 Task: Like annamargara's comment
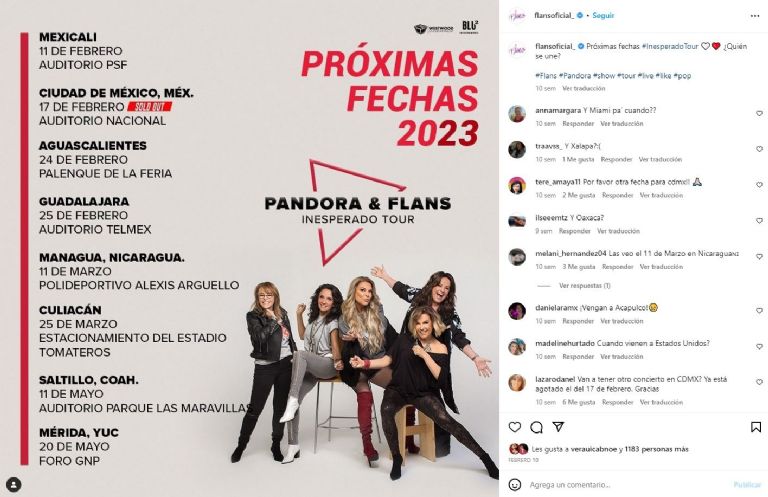759,113
